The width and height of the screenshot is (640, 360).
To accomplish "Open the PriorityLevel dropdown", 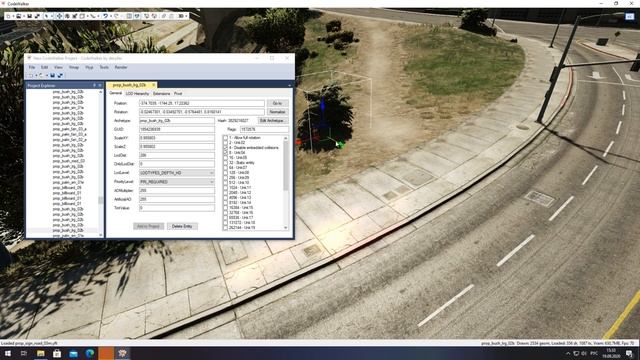I will [211, 182].
